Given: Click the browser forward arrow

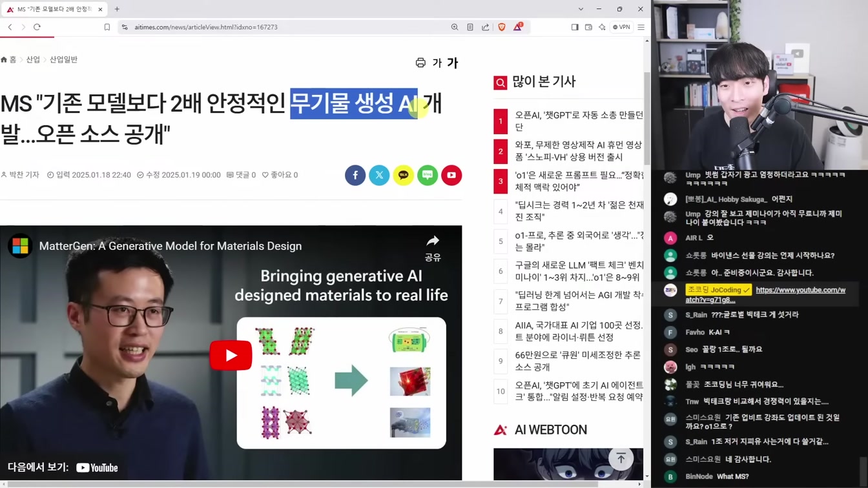Looking at the screenshot, I should pyautogui.click(x=23, y=27).
